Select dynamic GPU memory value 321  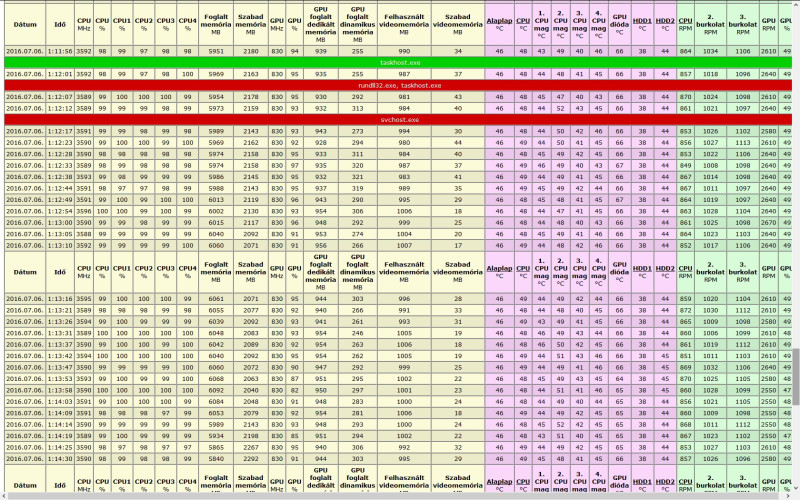coord(357,177)
